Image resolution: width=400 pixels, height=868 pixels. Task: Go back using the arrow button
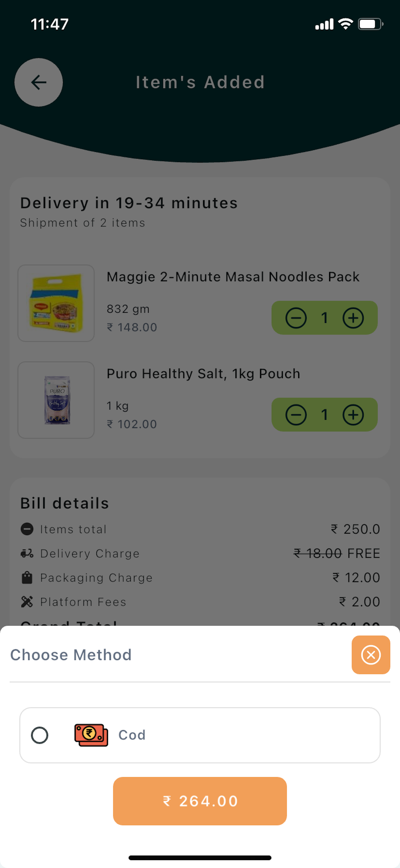coord(38,82)
